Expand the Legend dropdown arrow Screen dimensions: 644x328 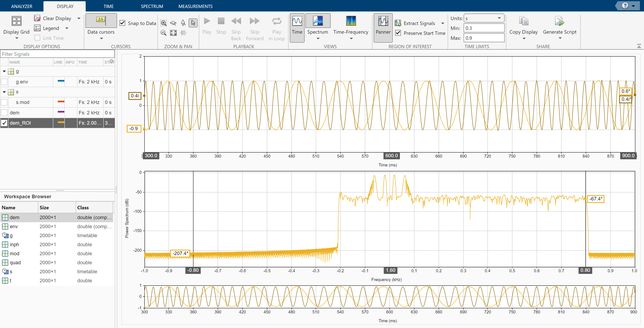67,28
